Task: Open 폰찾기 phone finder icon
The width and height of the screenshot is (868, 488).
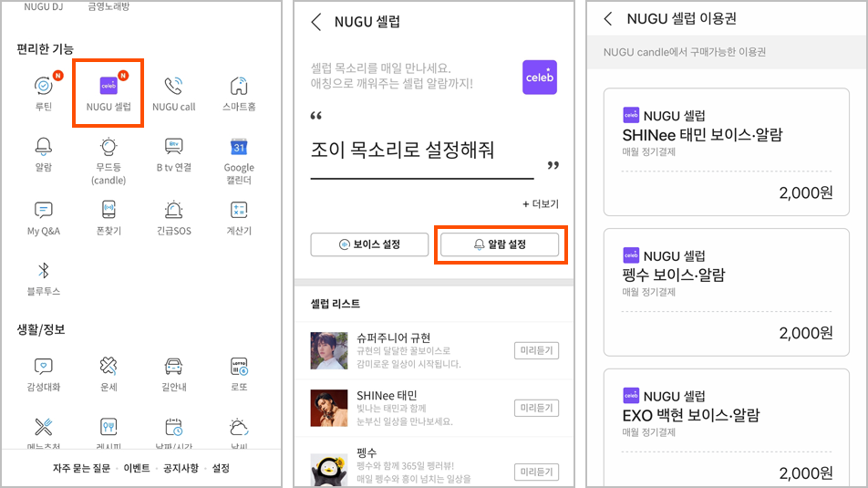Action: point(108,210)
